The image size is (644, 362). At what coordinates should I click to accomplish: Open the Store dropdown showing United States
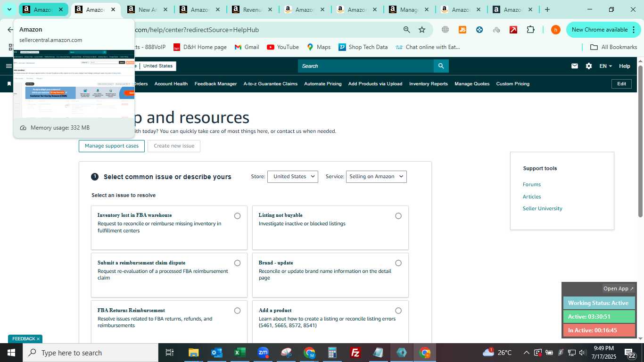(293, 176)
